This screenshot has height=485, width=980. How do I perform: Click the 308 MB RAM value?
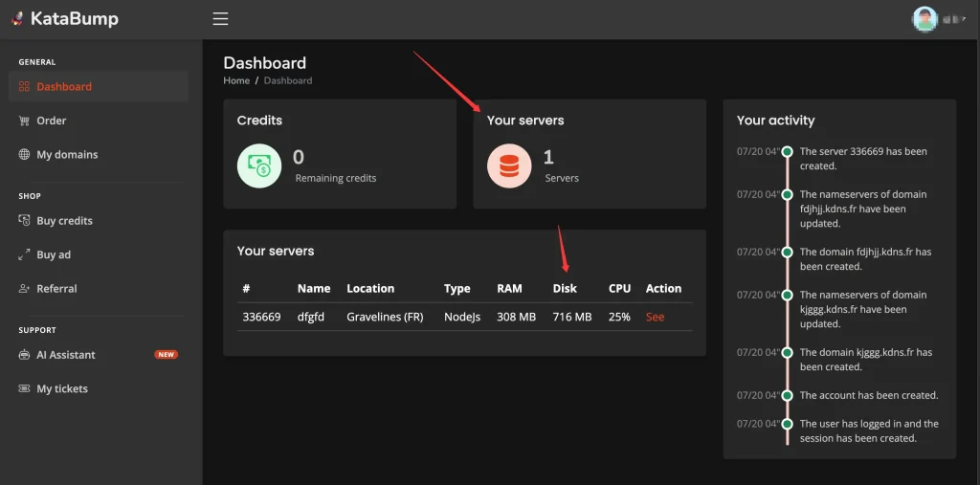[516, 317]
